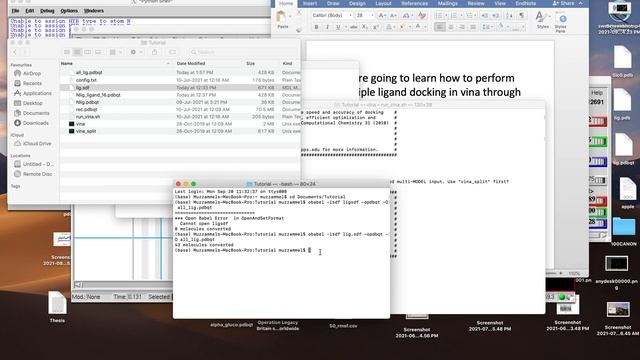Screen dimensions: 640x360
Task: Decrease paragraph indent in Word
Action: pyautogui.click(x=484, y=16)
